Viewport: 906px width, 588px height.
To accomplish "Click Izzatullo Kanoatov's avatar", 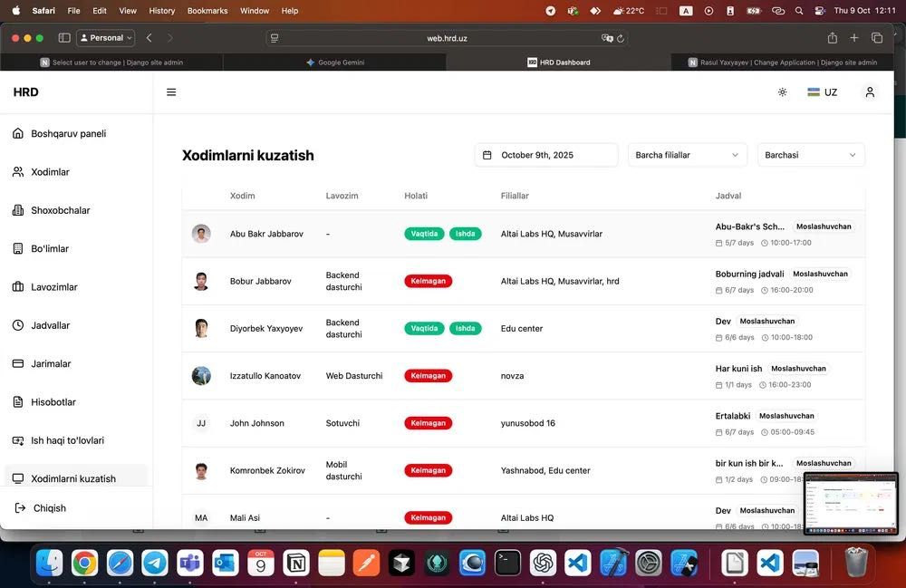I will tap(201, 376).
